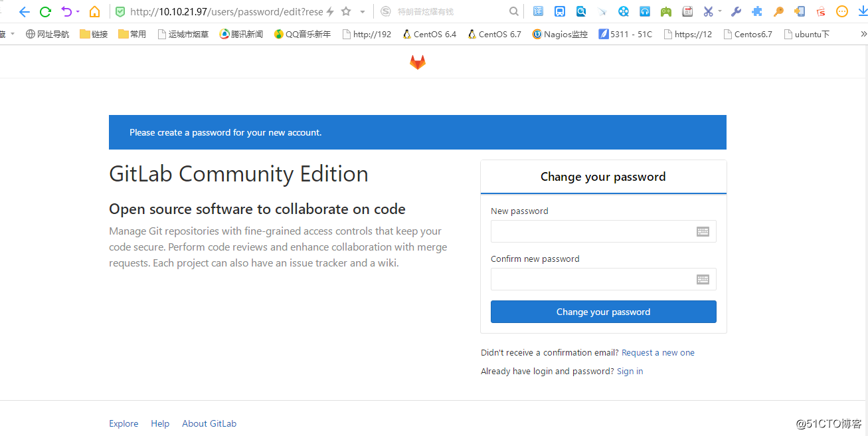Reload the page with green refresh icon

coord(45,11)
